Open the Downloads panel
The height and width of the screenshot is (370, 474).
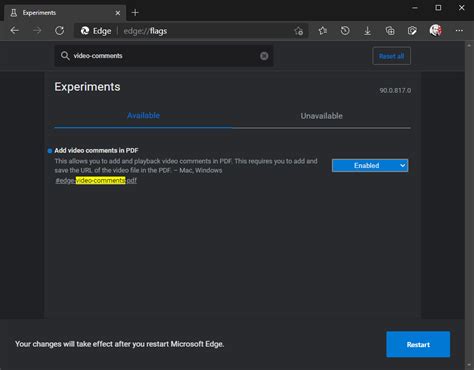click(367, 31)
